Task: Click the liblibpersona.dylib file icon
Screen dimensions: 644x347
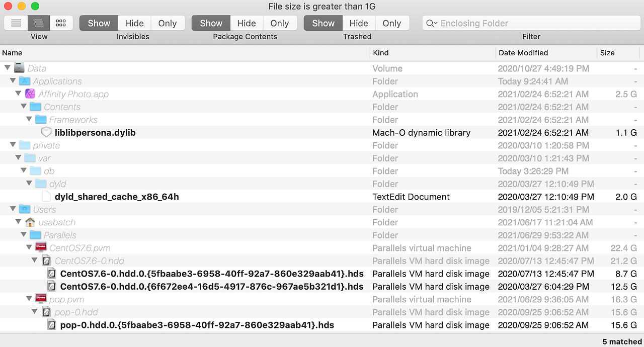Action: tap(46, 132)
